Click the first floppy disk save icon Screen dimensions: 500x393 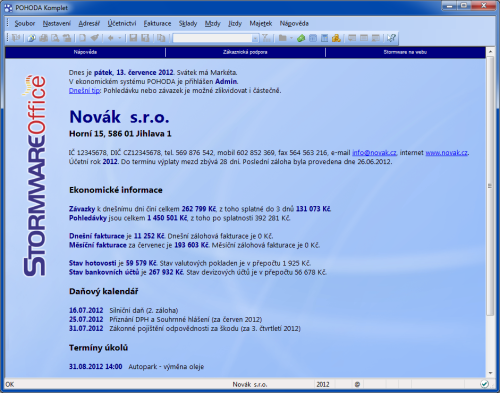point(133,38)
